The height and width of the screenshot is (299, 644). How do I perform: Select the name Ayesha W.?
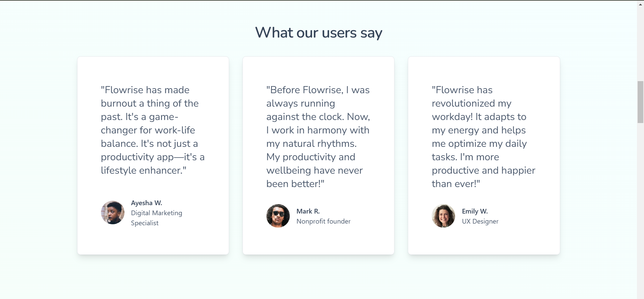[147, 203]
